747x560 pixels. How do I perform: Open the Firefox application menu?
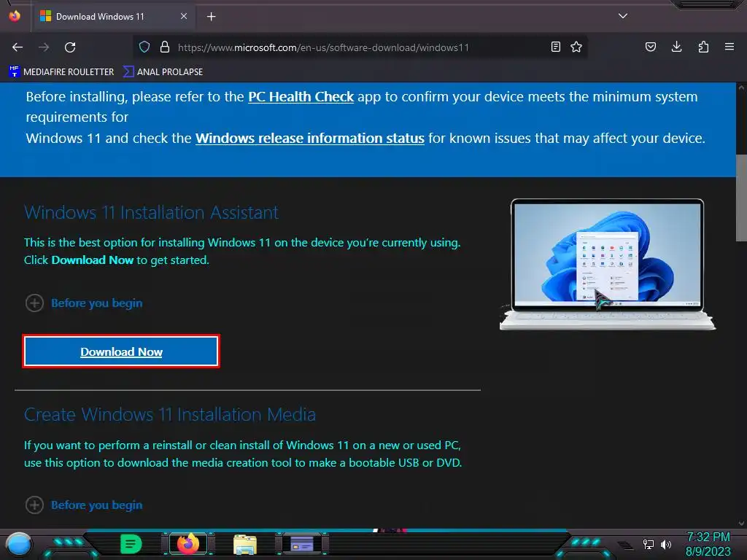[x=729, y=47]
